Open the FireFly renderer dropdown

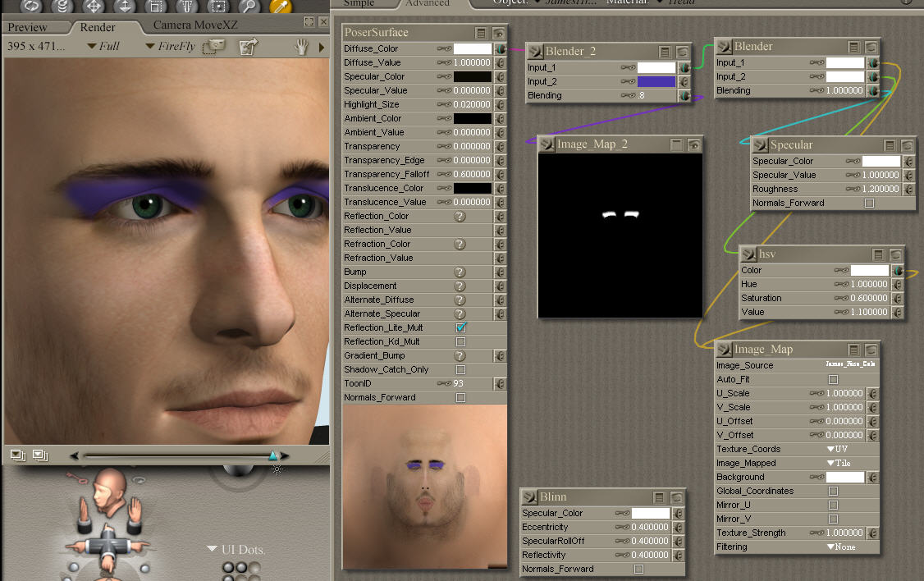click(170, 47)
